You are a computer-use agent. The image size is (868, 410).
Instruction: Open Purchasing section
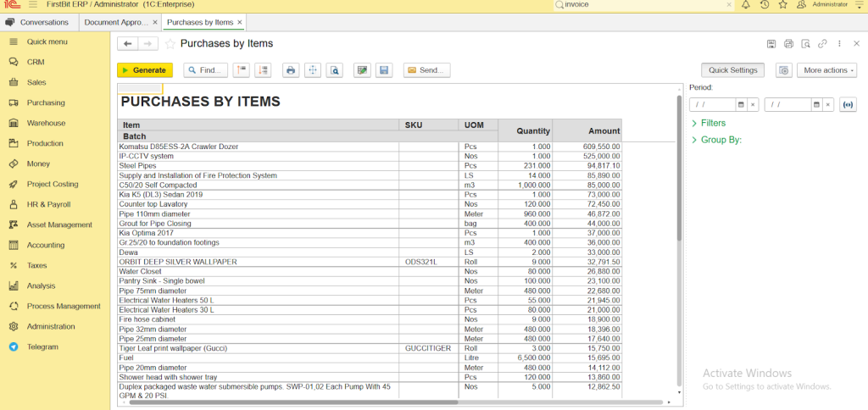coord(46,102)
